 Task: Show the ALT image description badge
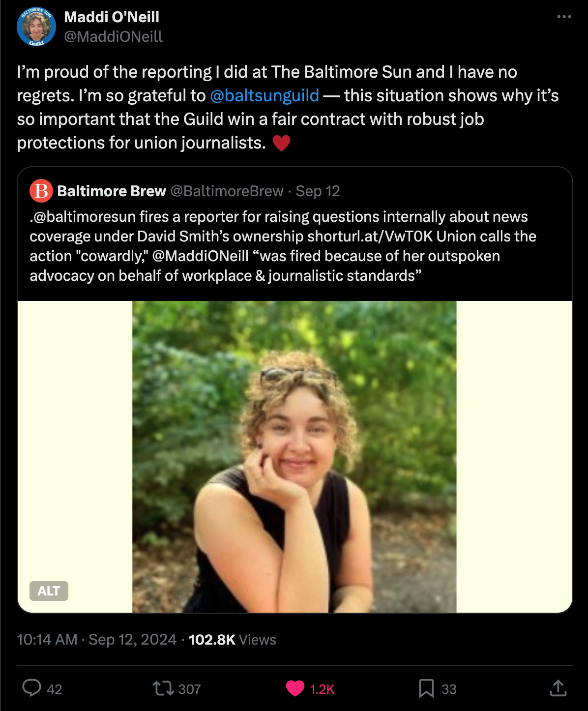click(x=49, y=591)
